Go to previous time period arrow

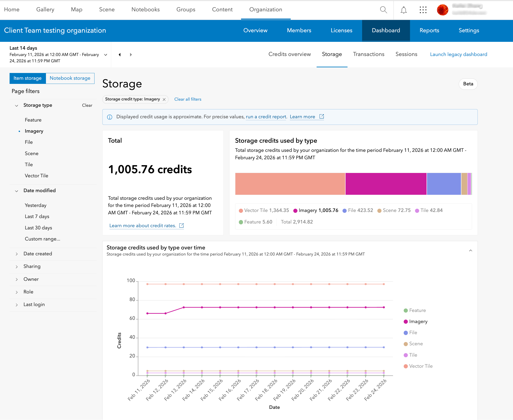pyautogui.click(x=120, y=55)
